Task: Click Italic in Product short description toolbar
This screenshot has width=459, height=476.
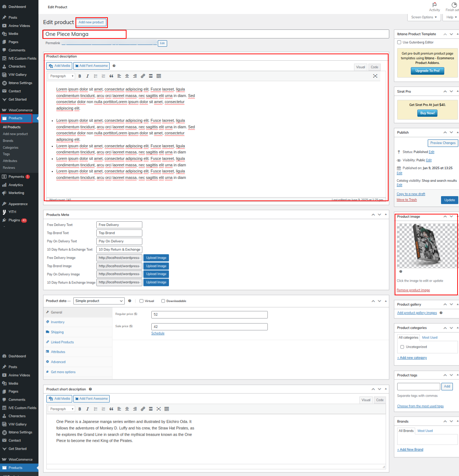Action: [x=87, y=409]
